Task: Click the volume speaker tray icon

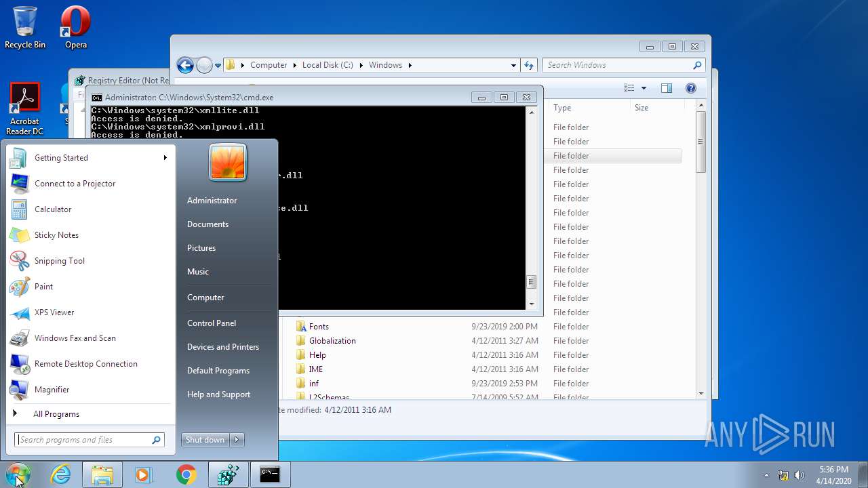Action: tap(800, 475)
